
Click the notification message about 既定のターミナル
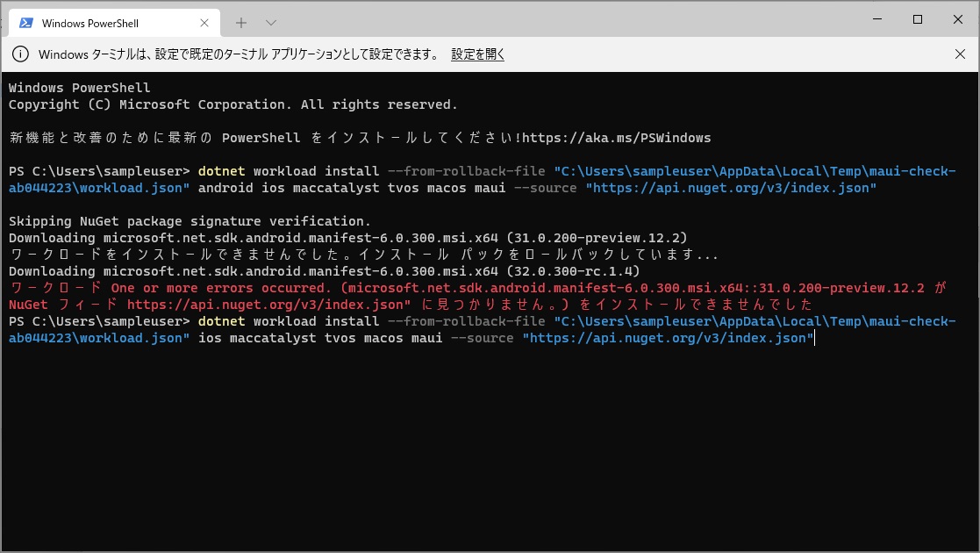(239, 54)
